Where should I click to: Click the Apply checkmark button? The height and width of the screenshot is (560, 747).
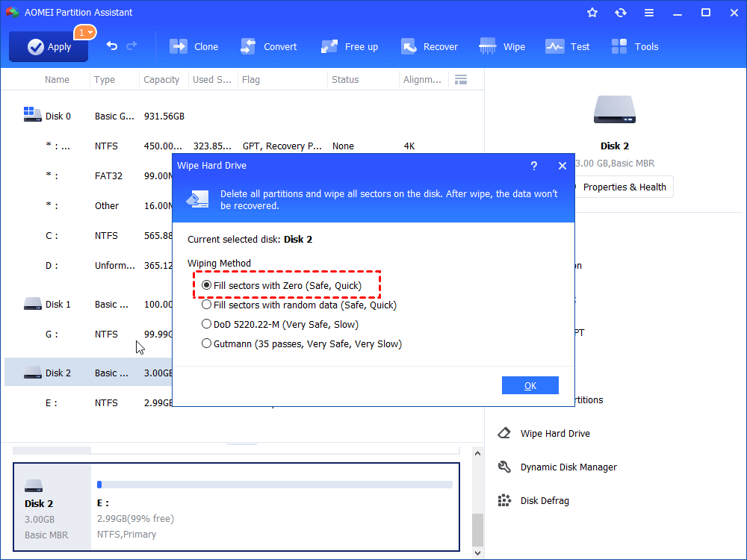click(49, 46)
